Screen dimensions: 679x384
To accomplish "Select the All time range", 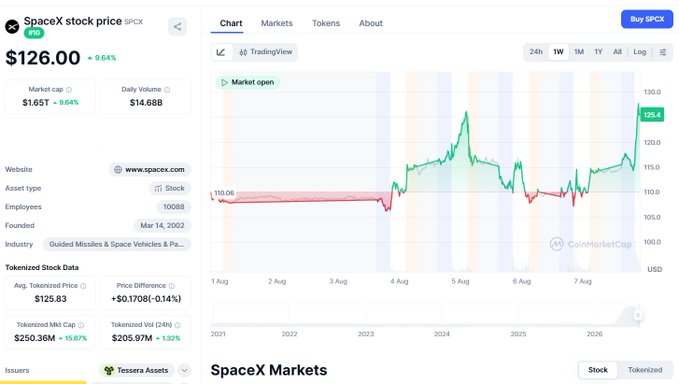I will click(x=618, y=52).
